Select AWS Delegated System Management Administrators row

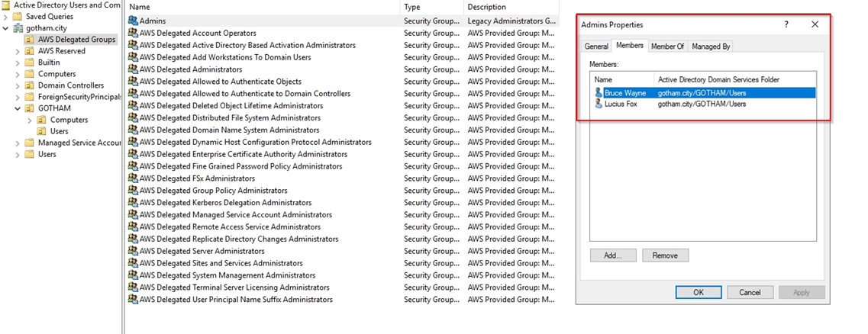(342, 275)
